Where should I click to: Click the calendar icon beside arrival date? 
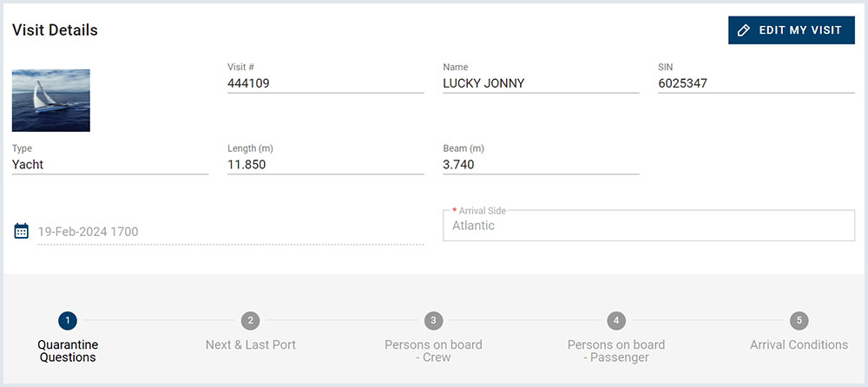(22, 231)
